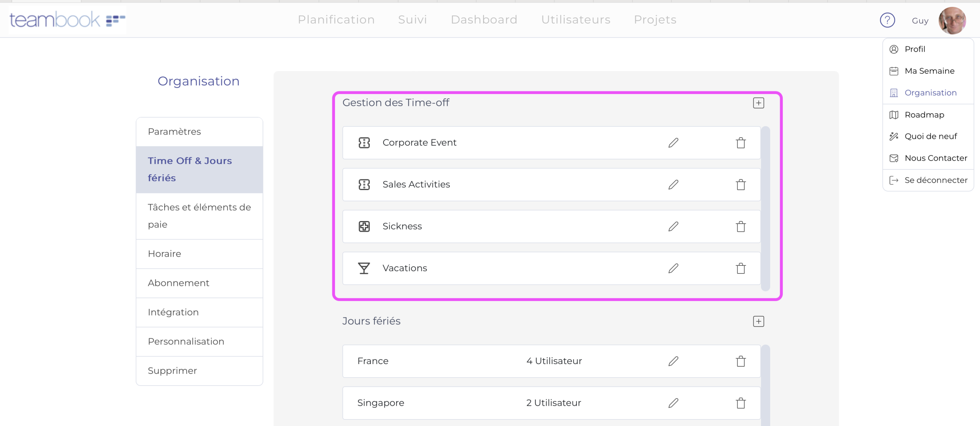Open Tâches et éléments de paie section

click(199, 216)
